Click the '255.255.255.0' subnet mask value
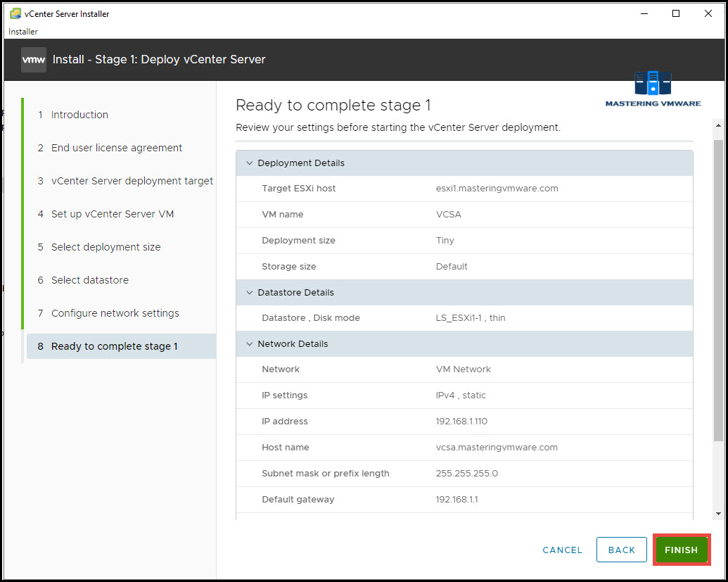Image resolution: width=728 pixels, height=582 pixels. pos(466,474)
